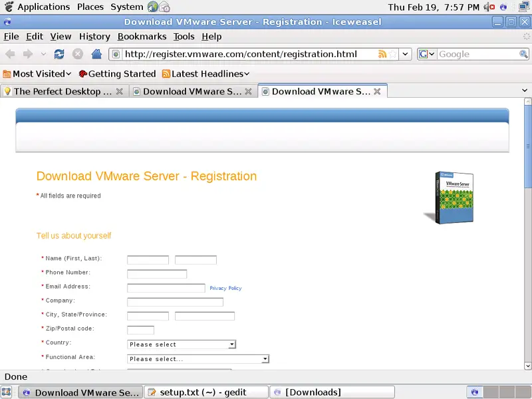Open the list all tabs dropdown arrow
This screenshot has height=399, width=532.
525,90
